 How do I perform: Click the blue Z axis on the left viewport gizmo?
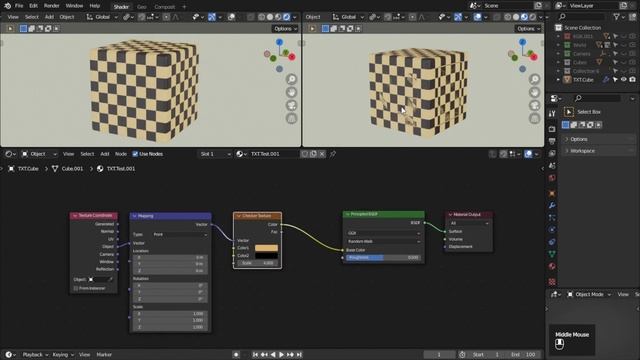[279, 42]
